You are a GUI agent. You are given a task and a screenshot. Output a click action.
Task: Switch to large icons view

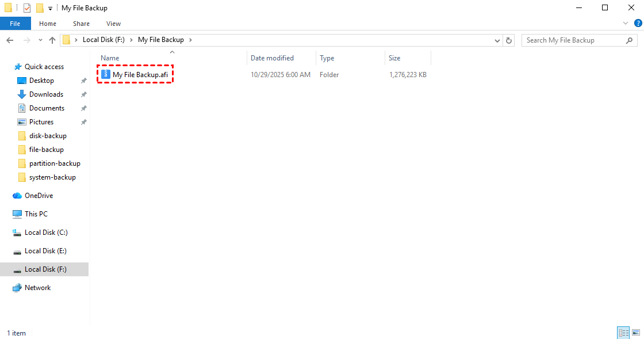point(635,333)
